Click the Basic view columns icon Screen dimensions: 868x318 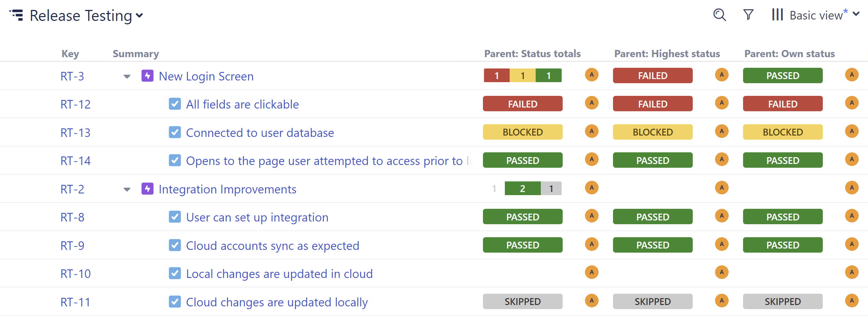pyautogui.click(x=777, y=15)
